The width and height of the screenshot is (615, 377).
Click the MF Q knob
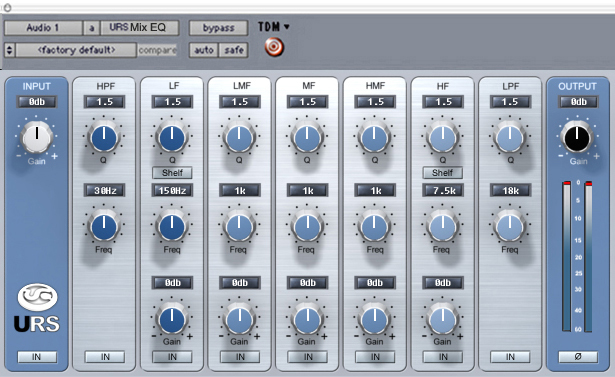pyautogui.click(x=307, y=138)
